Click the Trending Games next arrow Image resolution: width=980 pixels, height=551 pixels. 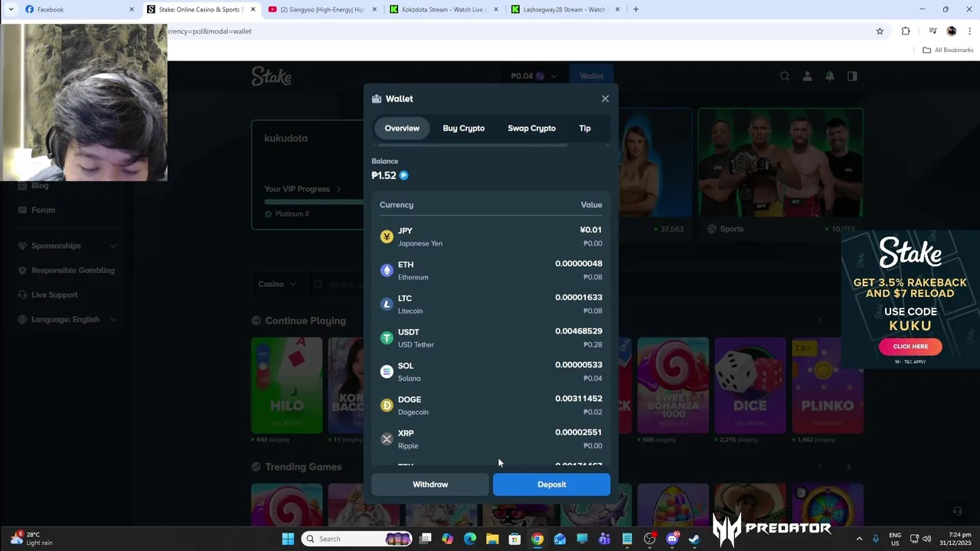pos(848,466)
